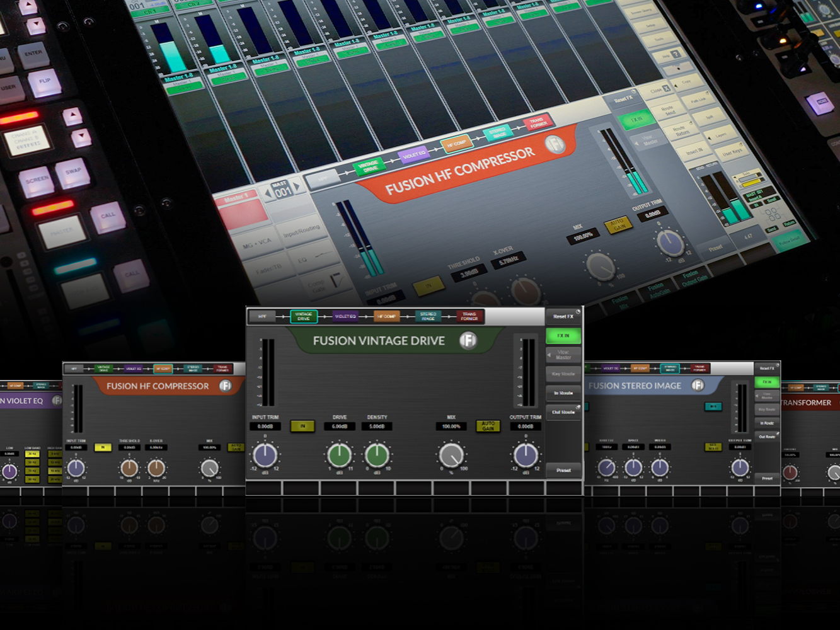Select HF Comp block in lower HF Compressor chain
The image size is (840, 630).
click(163, 369)
